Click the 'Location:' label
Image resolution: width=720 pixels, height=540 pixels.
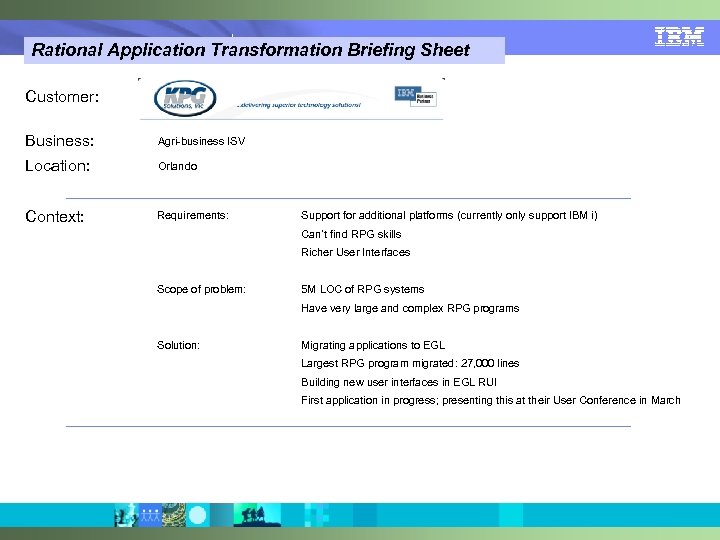tap(57, 166)
